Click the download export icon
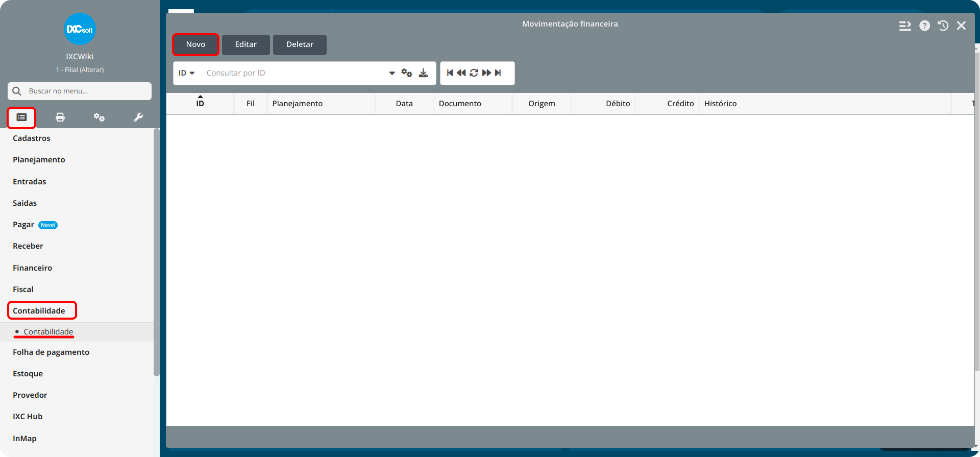Image resolution: width=980 pixels, height=457 pixels. click(x=424, y=73)
